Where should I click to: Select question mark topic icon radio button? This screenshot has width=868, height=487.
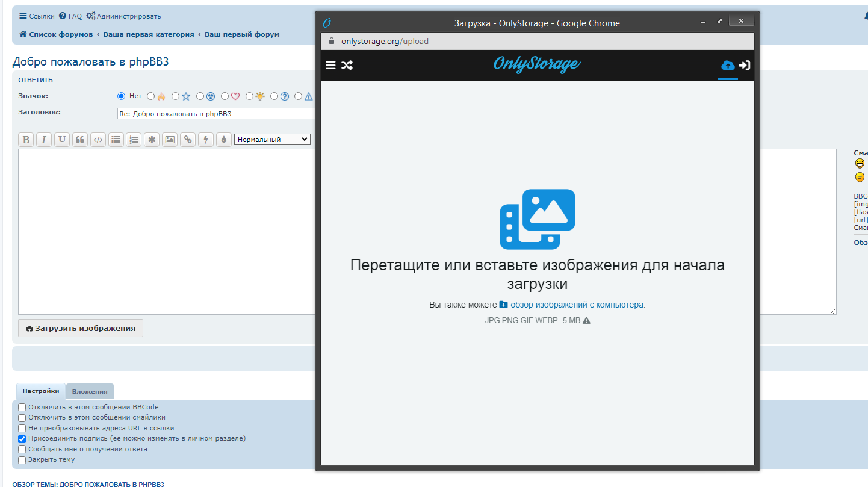click(x=274, y=96)
